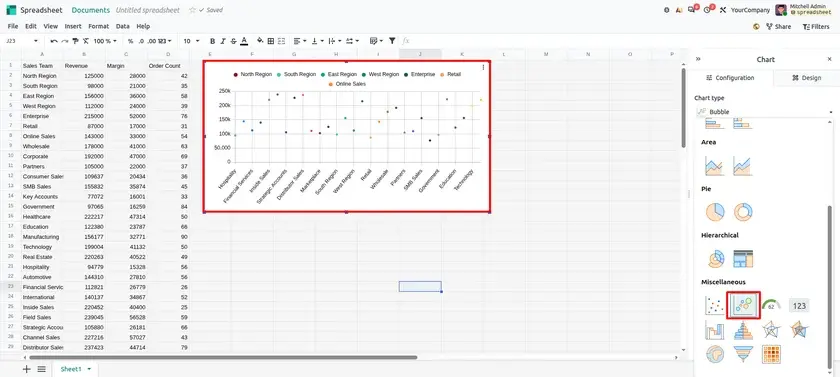The width and height of the screenshot is (840, 377).
Task: Open the zoom level dropdown at 100%
Action: (105, 41)
